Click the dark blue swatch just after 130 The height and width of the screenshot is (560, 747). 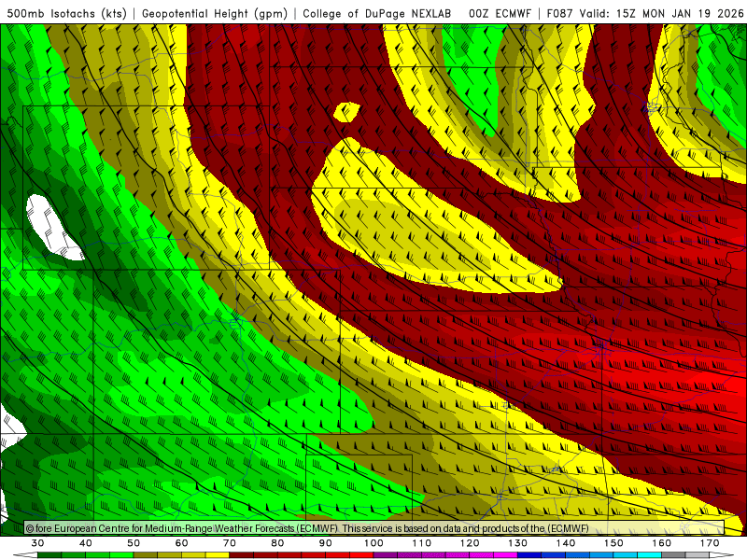529,555
